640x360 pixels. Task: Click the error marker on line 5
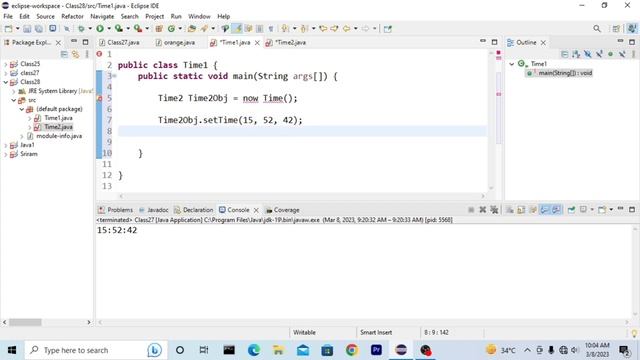pos(99,98)
